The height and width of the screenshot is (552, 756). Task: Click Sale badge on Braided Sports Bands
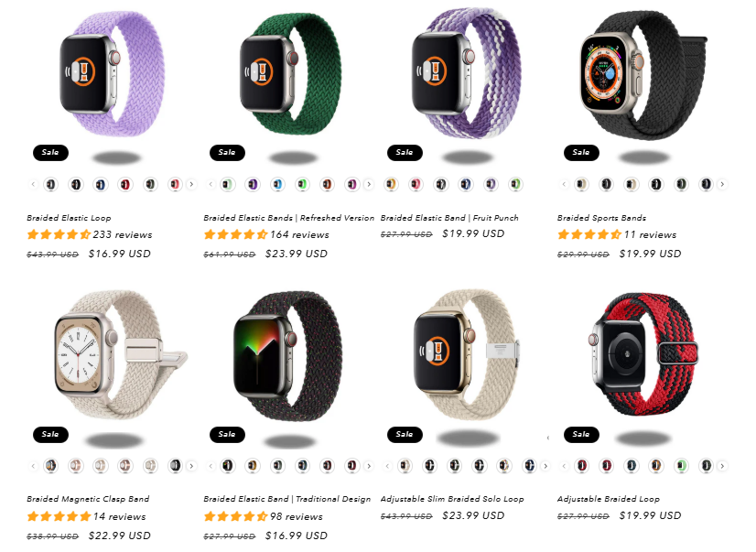(x=581, y=152)
